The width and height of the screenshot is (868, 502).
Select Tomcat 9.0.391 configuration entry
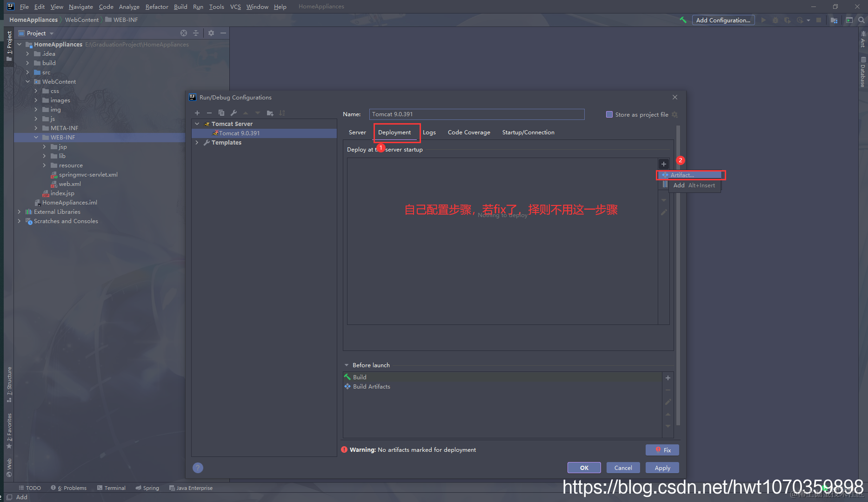point(264,133)
